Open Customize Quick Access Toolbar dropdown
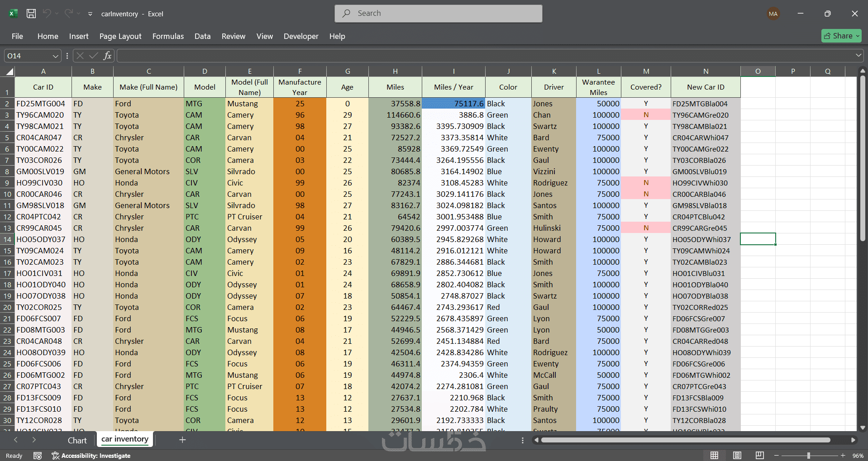This screenshot has width=868, height=461. tap(90, 14)
